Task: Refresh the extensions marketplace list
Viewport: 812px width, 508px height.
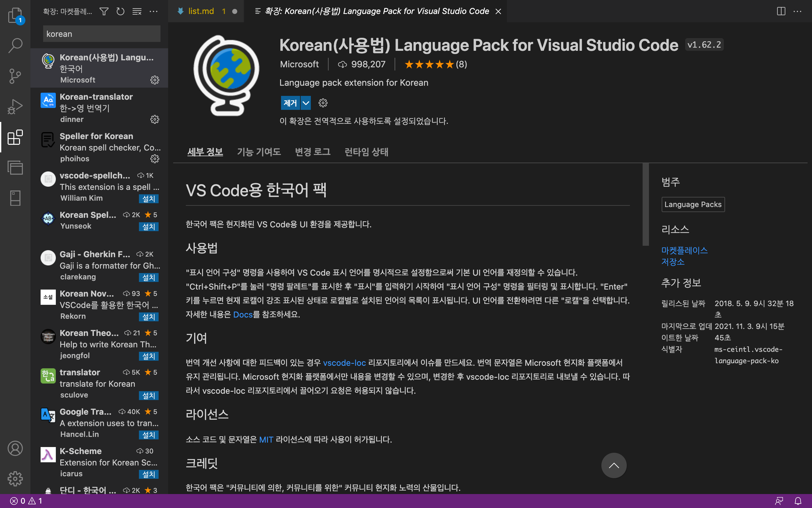Action: pos(121,11)
